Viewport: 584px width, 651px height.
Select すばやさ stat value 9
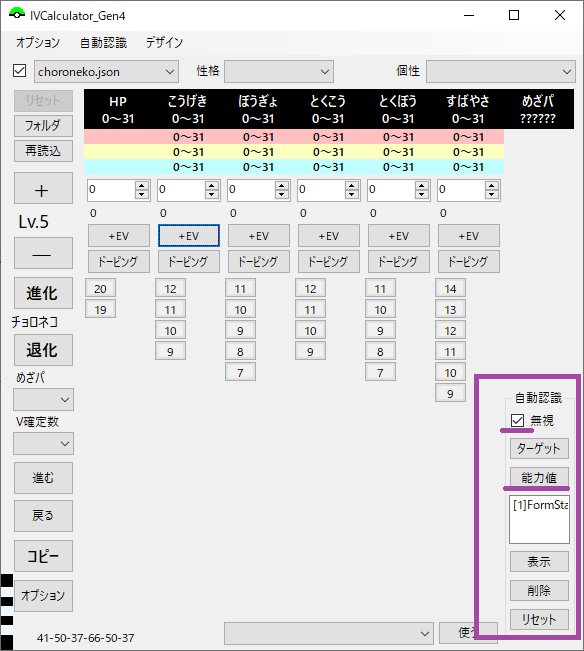click(450, 394)
